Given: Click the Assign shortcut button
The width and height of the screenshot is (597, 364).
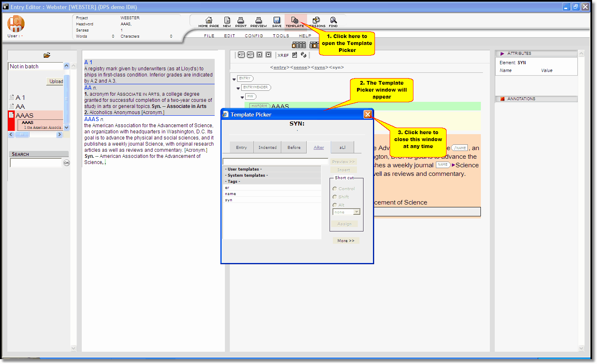Looking at the screenshot, I should click(344, 224).
